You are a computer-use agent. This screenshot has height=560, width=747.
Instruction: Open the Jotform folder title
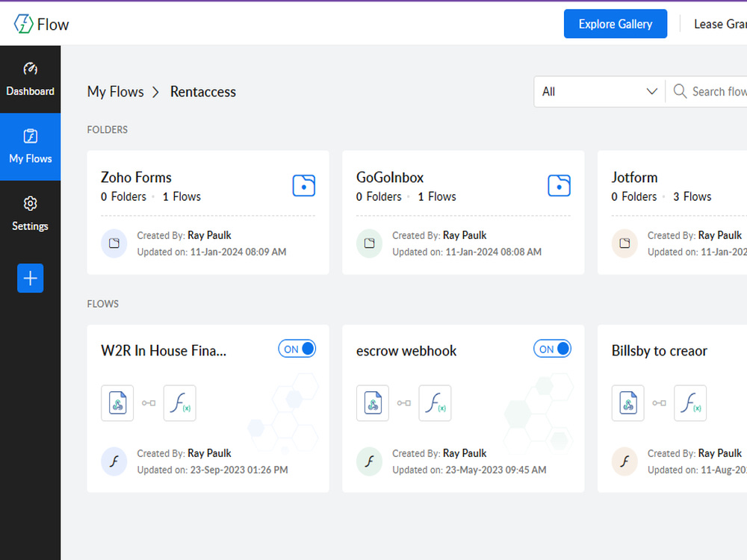[x=634, y=177]
